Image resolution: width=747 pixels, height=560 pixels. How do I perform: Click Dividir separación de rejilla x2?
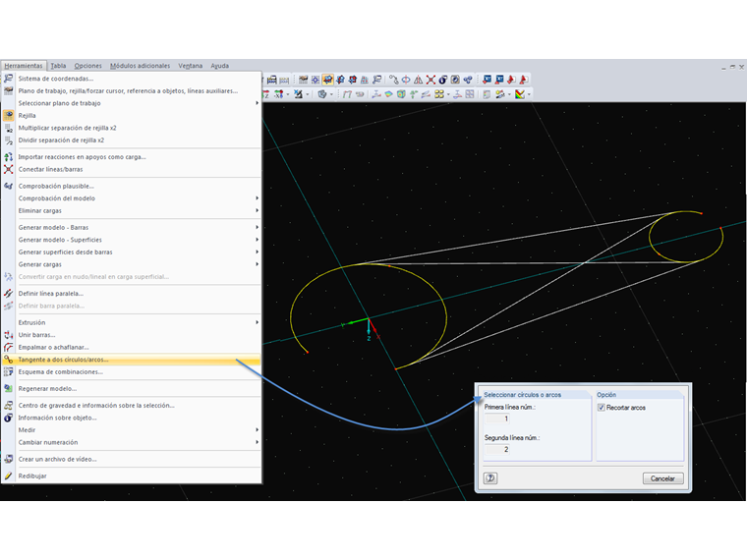tap(131, 140)
